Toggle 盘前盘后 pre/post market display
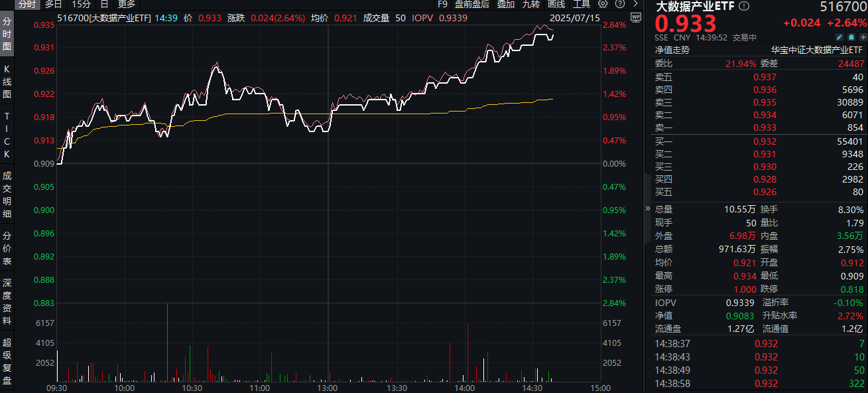 tap(471, 5)
